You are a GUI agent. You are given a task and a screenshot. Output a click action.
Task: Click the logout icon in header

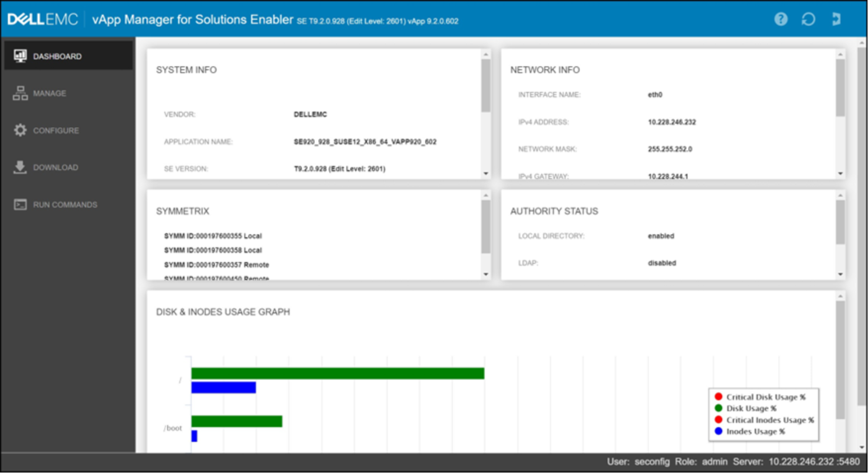coord(836,19)
